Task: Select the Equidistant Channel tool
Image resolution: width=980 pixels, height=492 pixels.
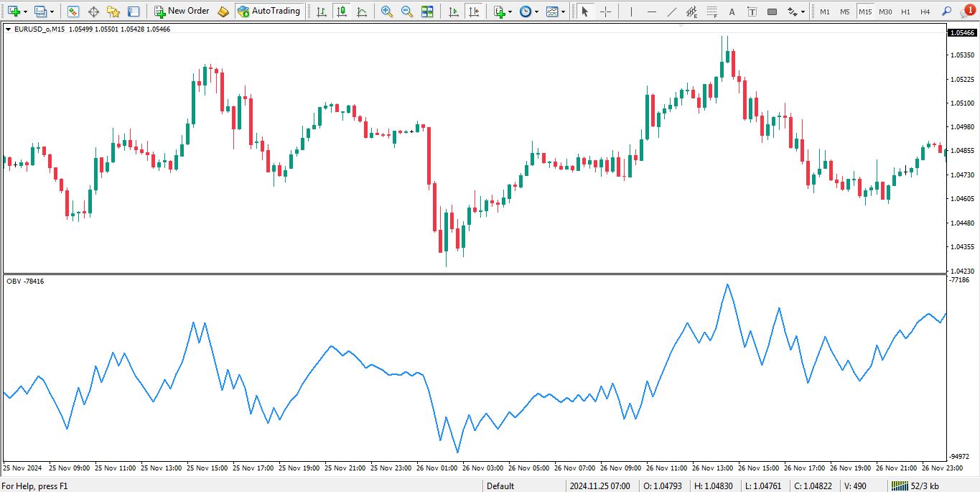Action: pos(691,11)
